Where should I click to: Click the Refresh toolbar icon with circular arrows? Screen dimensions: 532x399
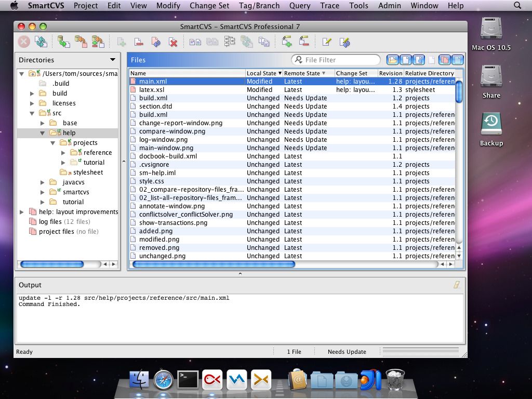[41, 42]
